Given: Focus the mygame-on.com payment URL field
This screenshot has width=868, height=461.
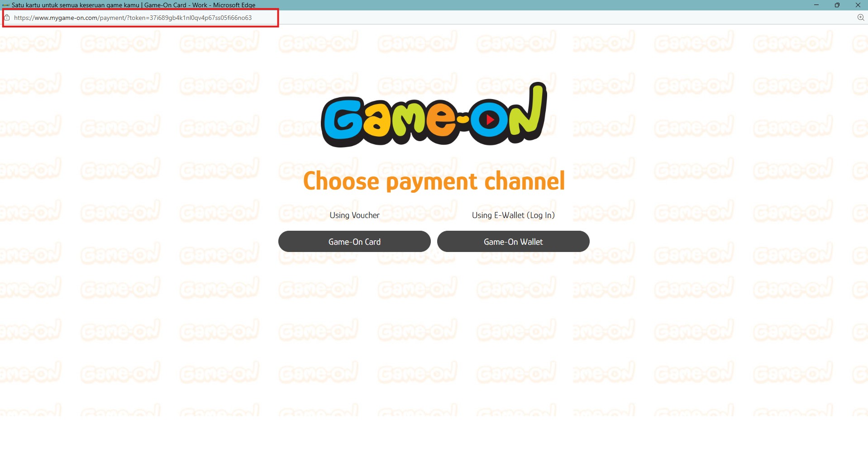Looking at the screenshot, I should point(140,18).
